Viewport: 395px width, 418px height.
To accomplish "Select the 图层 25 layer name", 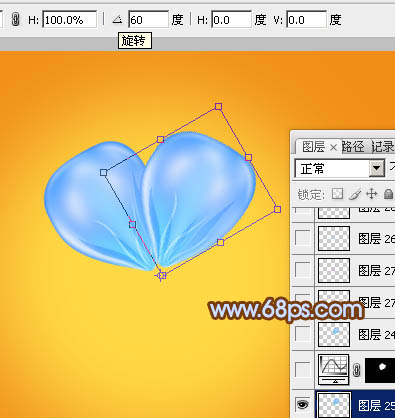I will pos(377,406).
